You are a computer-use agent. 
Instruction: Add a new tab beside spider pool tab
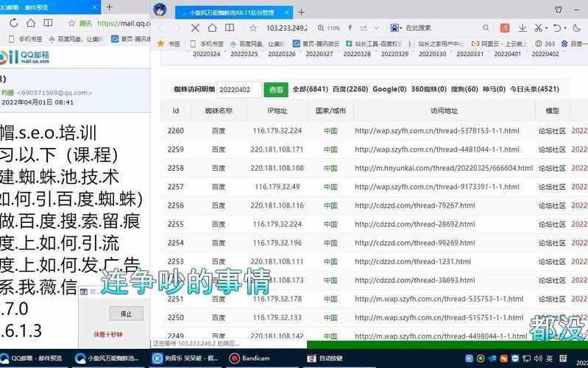click(301, 13)
